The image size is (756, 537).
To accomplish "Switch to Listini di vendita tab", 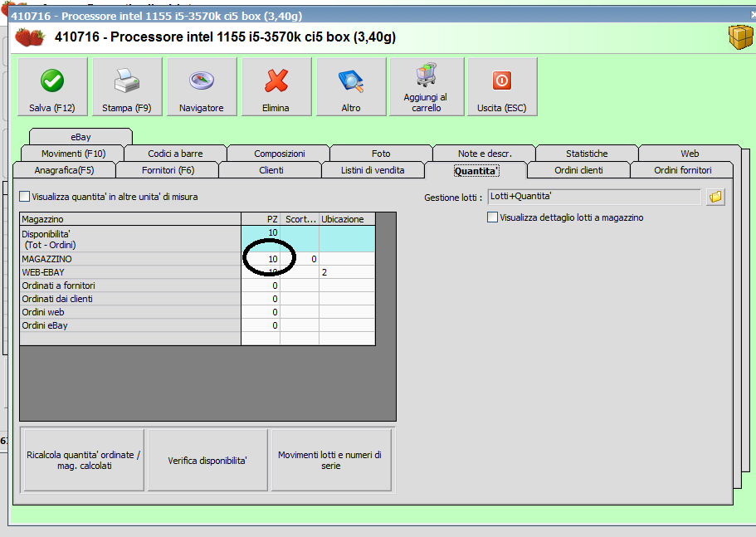I will click(x=373, y=170).
